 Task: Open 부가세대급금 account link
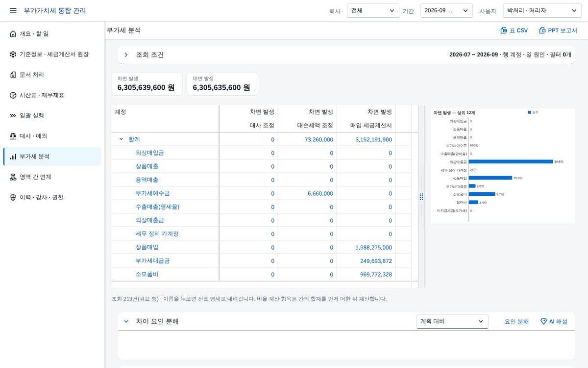[153, 261]
